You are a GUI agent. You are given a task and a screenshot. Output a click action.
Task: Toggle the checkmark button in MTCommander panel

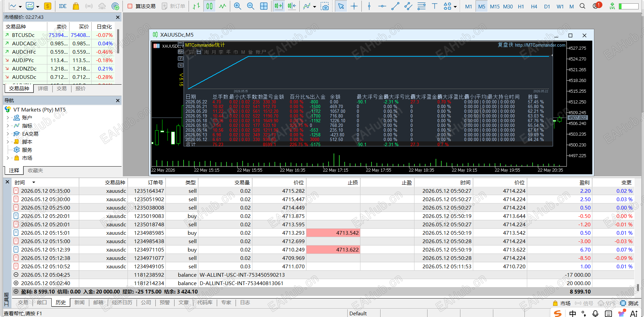click(181, 65)
